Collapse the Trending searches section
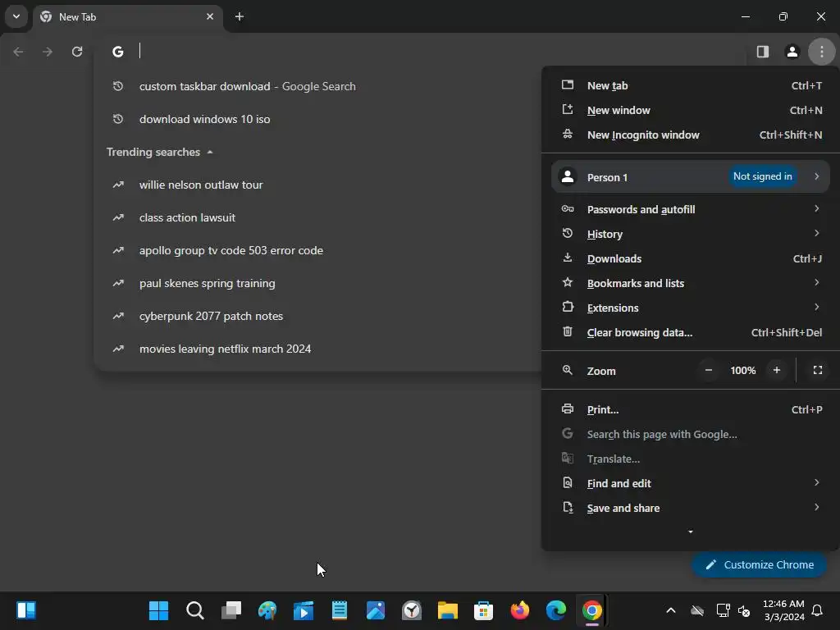The image size is (840, 630). tap(160, 152)
